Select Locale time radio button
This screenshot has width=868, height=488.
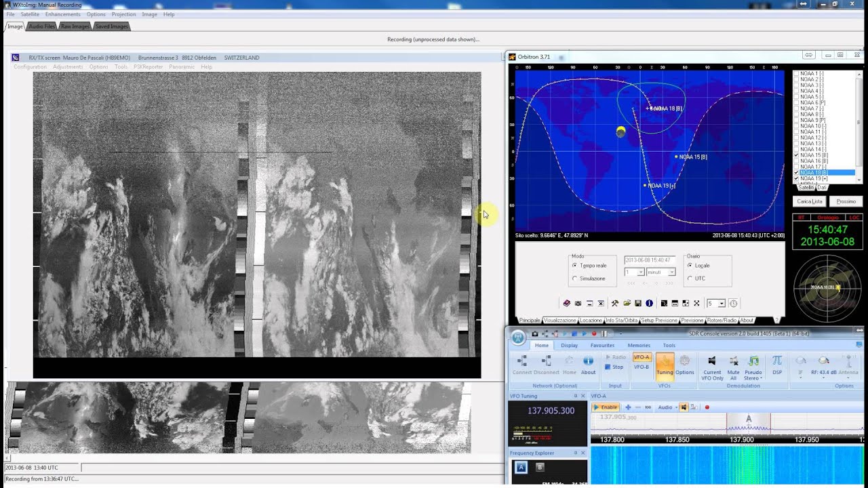coord(690,266)
